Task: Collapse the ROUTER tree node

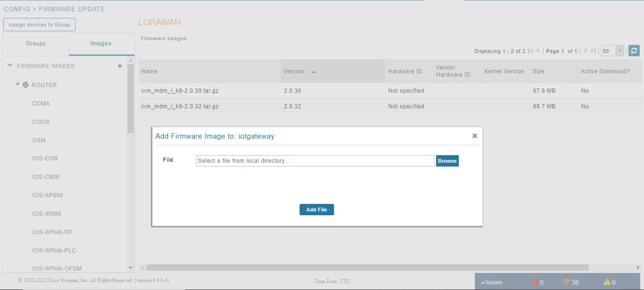Action: [17, 85]
